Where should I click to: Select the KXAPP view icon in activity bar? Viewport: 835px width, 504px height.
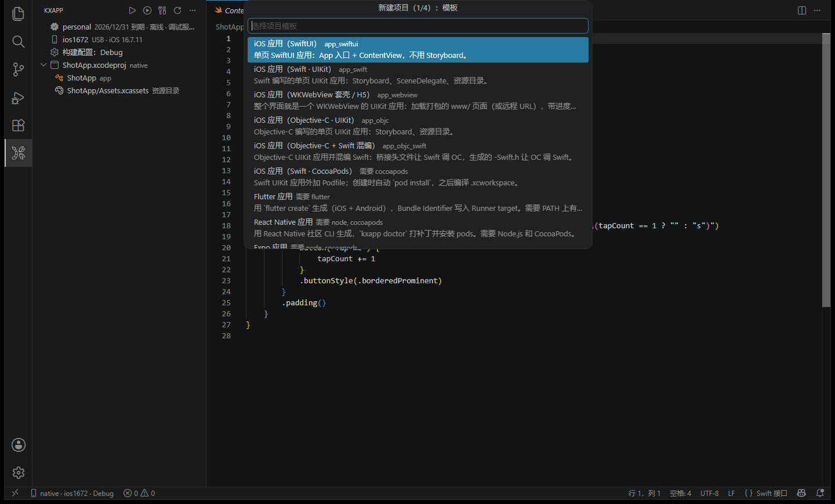tap(19, 153)
